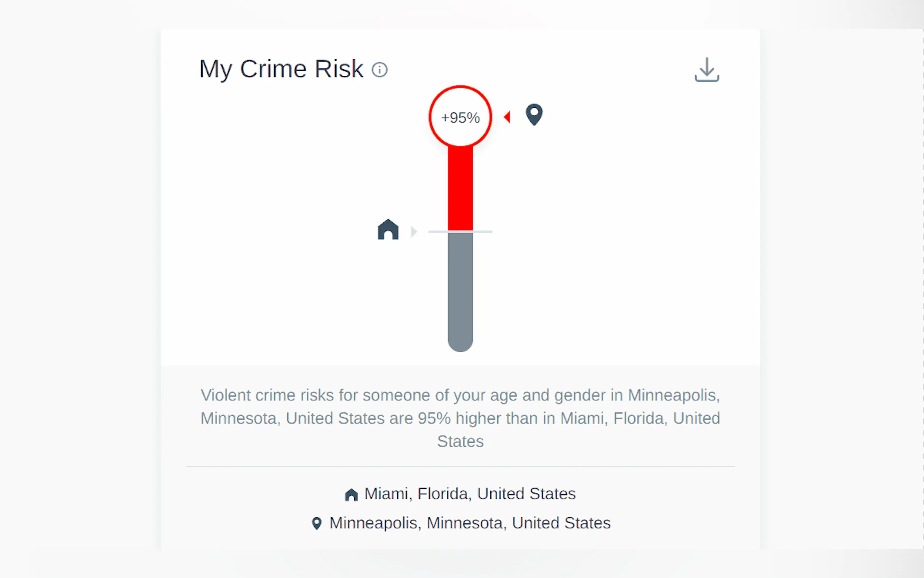
Task: Click the location pin icon beside the +95% circle
Action: tap(534, 114)
